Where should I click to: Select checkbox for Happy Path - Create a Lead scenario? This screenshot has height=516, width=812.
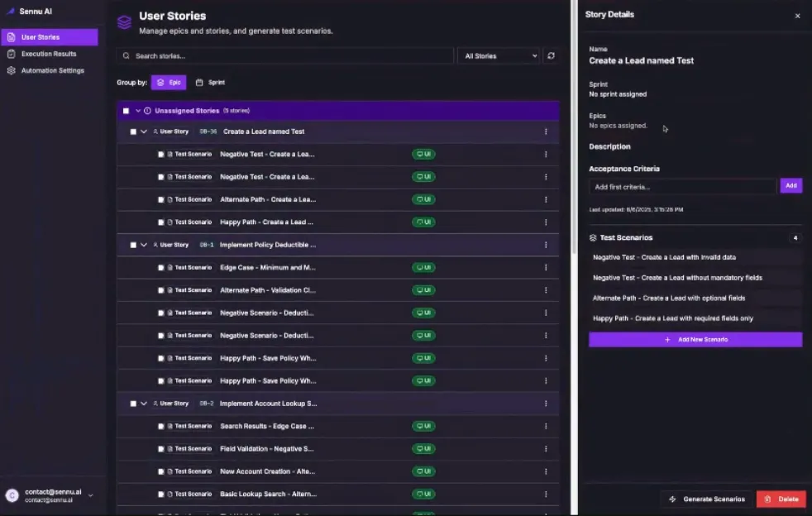click(161, 222)
